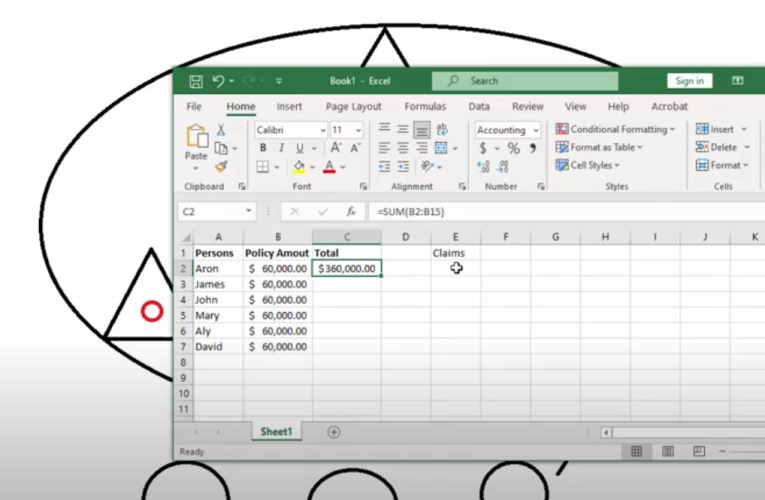This screenshot has height=500, width=765.
Task: Click the Insert Function fx icon
Action: [351, 211]
